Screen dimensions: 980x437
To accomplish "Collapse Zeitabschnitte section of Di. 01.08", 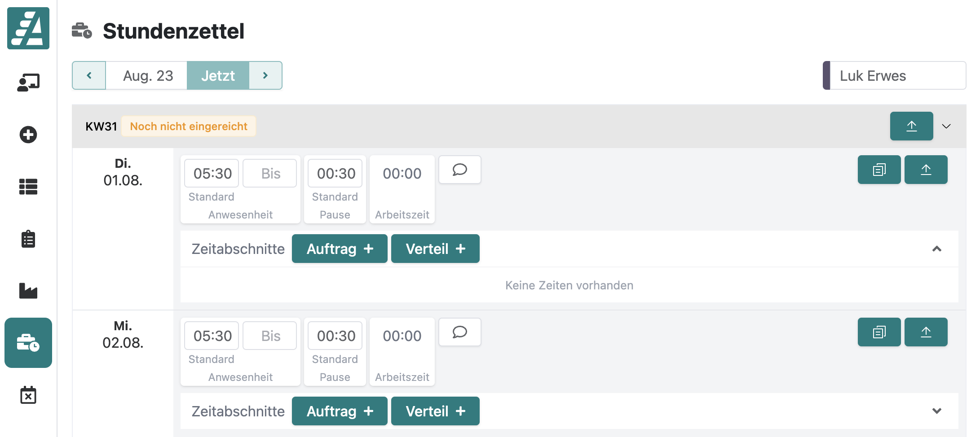I will click(936, 249).
